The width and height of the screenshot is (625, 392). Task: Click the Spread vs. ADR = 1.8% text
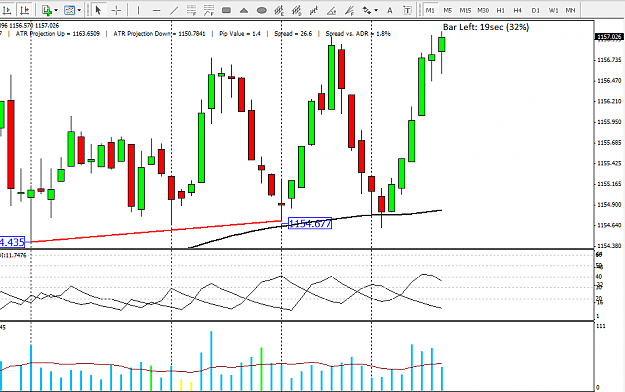click(358, 33)
